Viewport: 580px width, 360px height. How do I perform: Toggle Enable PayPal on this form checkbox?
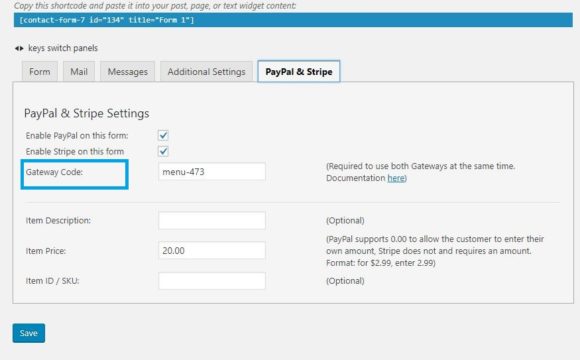click(x=163, y=135)
